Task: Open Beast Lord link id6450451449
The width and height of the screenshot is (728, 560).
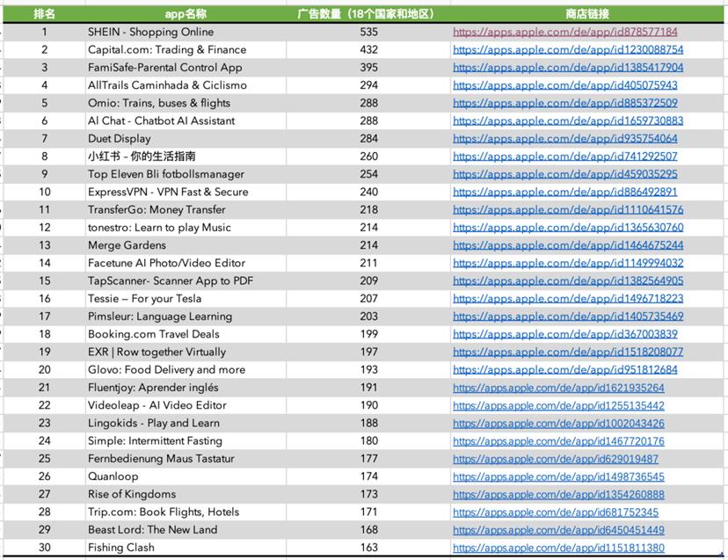Action: click(x=558, y=530)
